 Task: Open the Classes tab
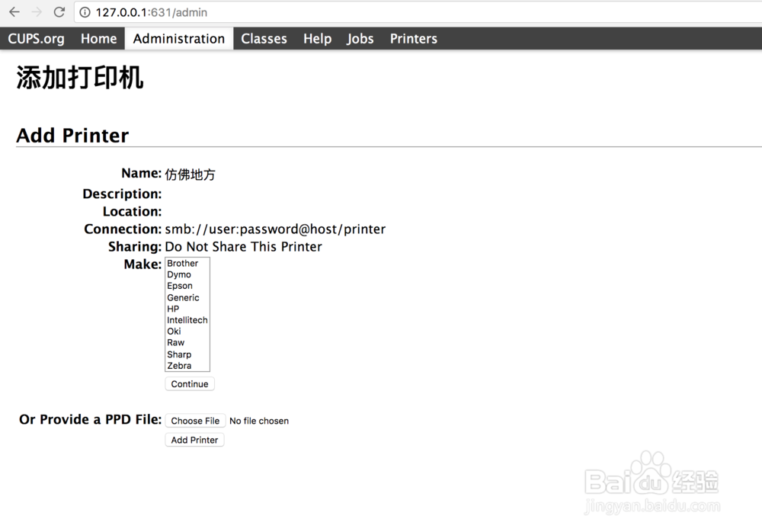pos(264,38)
